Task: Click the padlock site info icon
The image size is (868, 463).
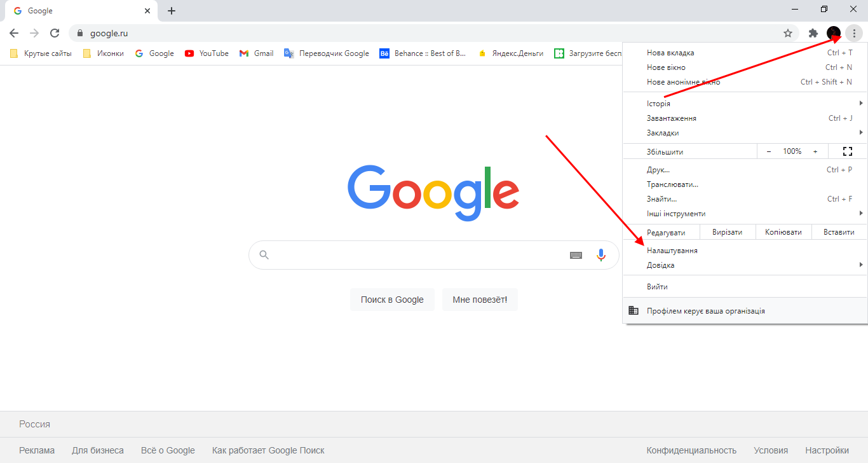Action: click(x=80, y=33)
